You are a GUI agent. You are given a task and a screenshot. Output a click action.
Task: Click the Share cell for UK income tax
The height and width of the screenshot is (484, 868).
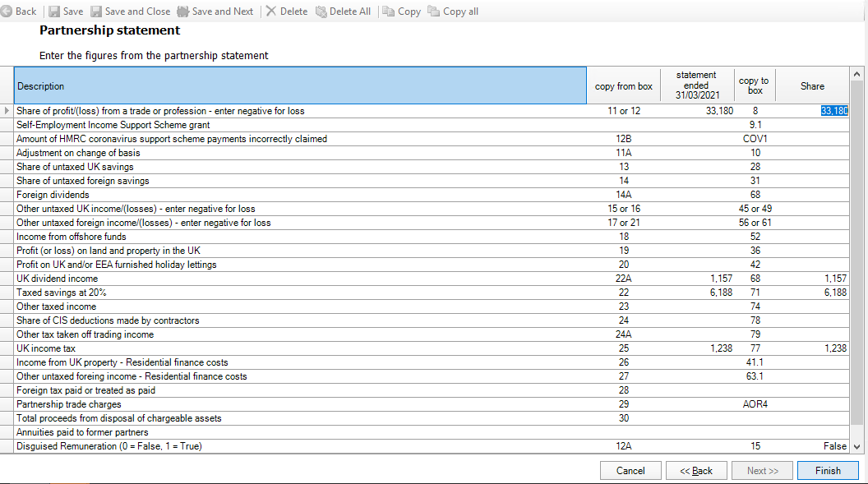click(x=812, y=348)
